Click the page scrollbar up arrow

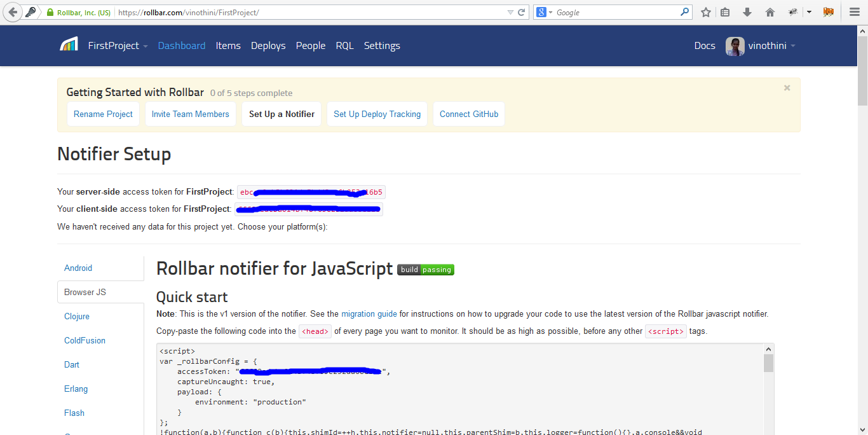[x=862, y=31]
